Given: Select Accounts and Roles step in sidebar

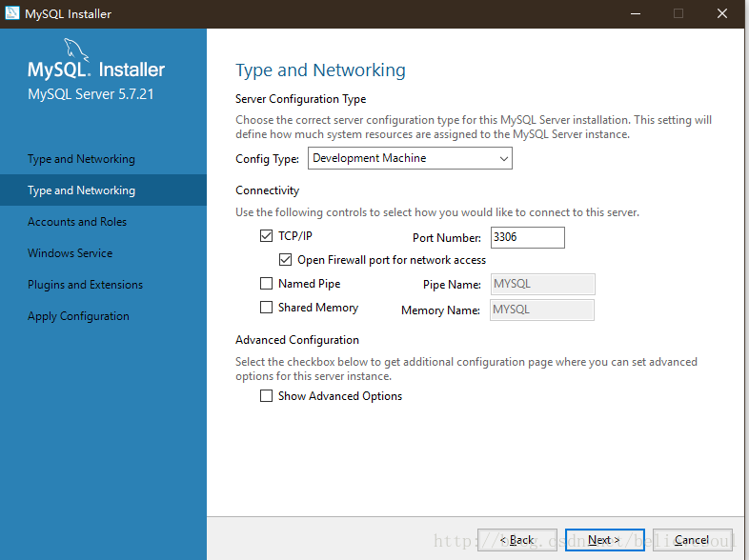Looking at the screenshot, I should pos(103,222).
